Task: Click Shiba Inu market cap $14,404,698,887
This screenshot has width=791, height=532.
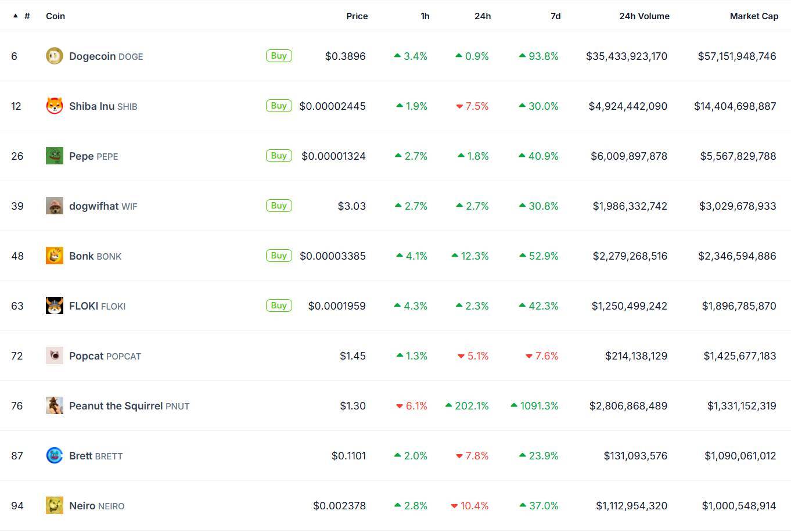Action: coord(735,106)
